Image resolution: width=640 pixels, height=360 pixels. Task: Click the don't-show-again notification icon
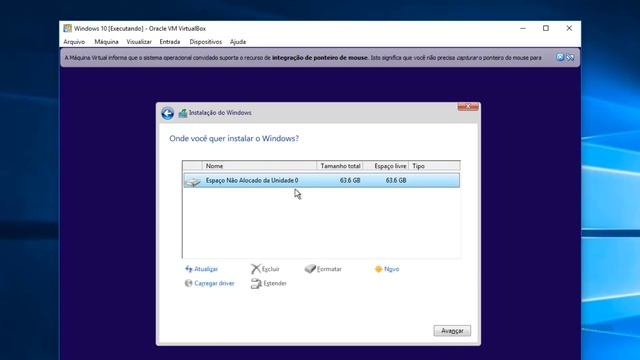(x=570, y=57)
